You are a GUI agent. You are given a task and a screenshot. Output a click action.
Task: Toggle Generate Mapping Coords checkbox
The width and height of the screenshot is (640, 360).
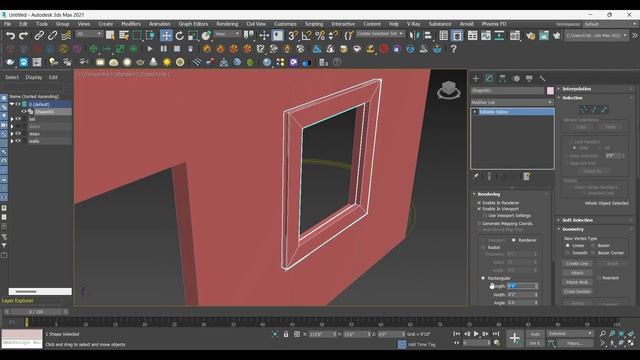pos(480,224)
